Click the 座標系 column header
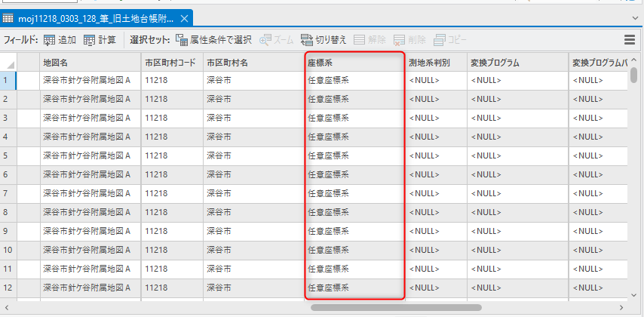This screenshot has height=317, width=644. coord(355,62)
